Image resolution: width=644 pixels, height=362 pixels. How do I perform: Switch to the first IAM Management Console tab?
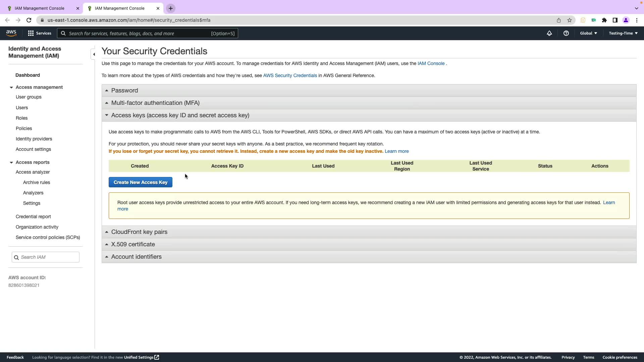click(40, 8)
